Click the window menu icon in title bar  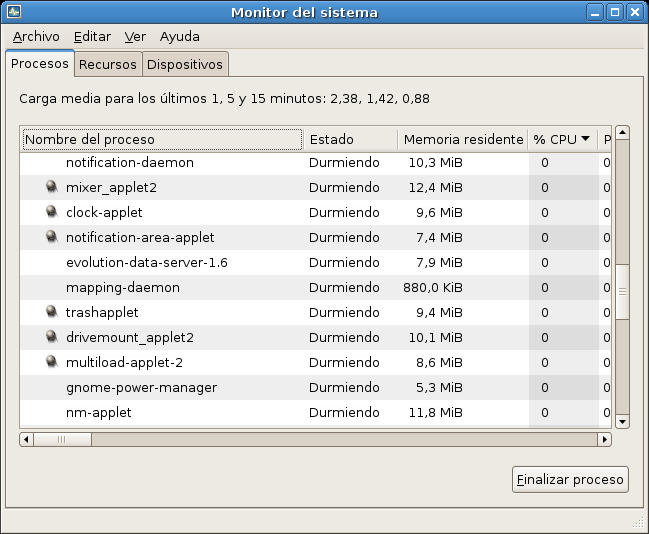13,12
